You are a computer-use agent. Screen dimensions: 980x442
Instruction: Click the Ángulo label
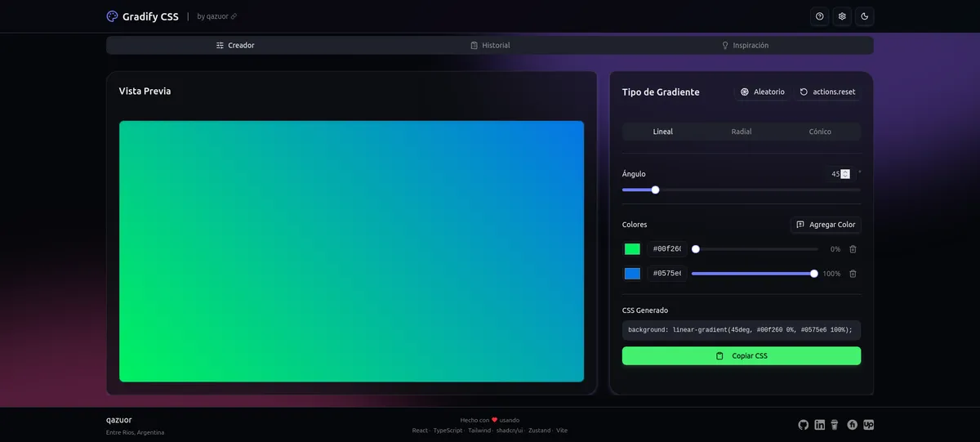634,174
